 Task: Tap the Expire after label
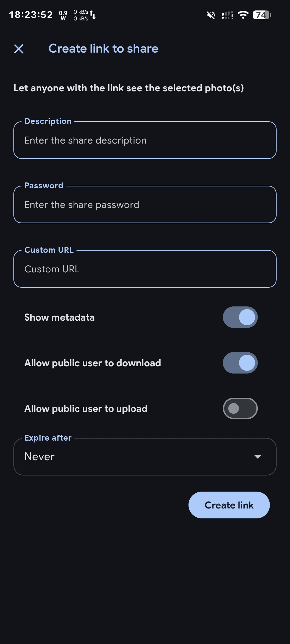[x=48, y=438]
